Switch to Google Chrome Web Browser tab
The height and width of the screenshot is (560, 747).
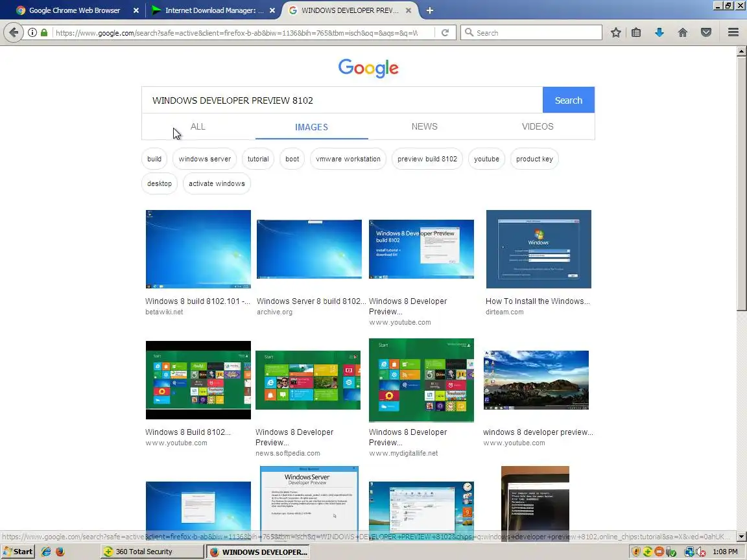74,10
